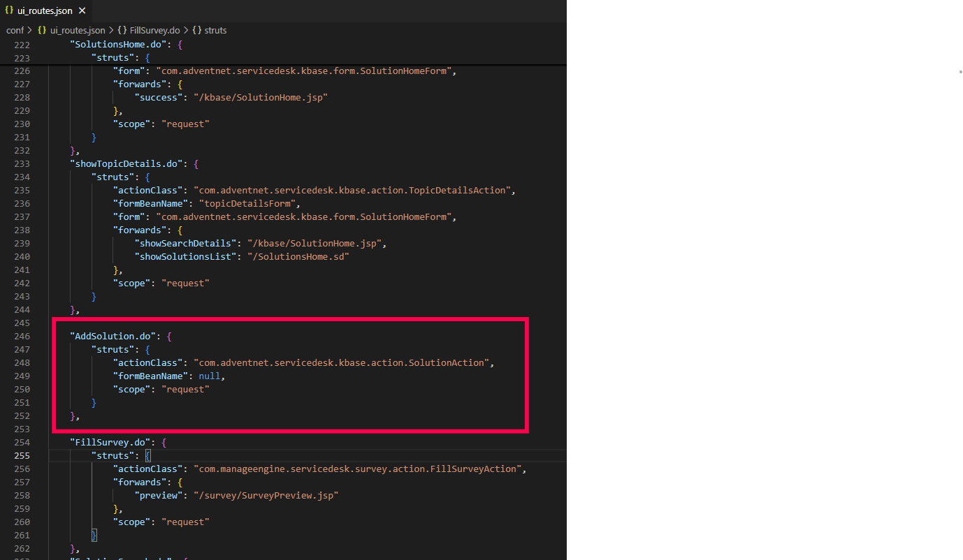Click the JSON file icon in the editor tab
The width and height of the screenshot is (963, 560).
tap(9, 10)
